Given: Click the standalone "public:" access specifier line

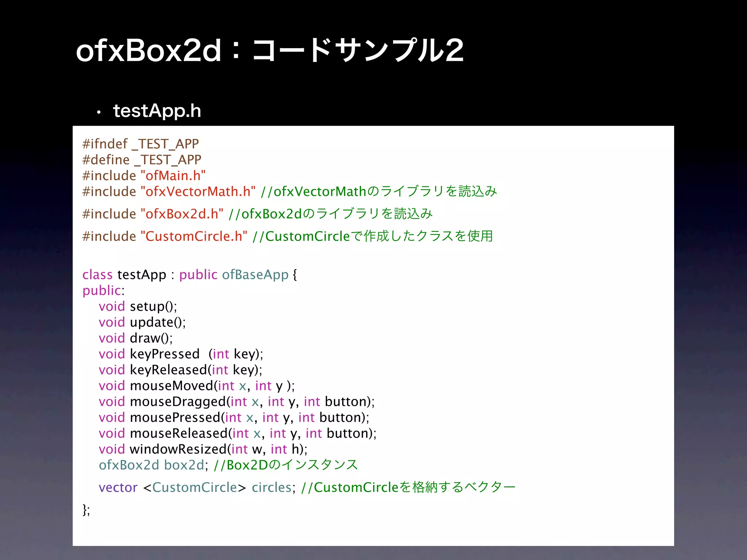Looking at the screenshot, I should pos(104,291).
